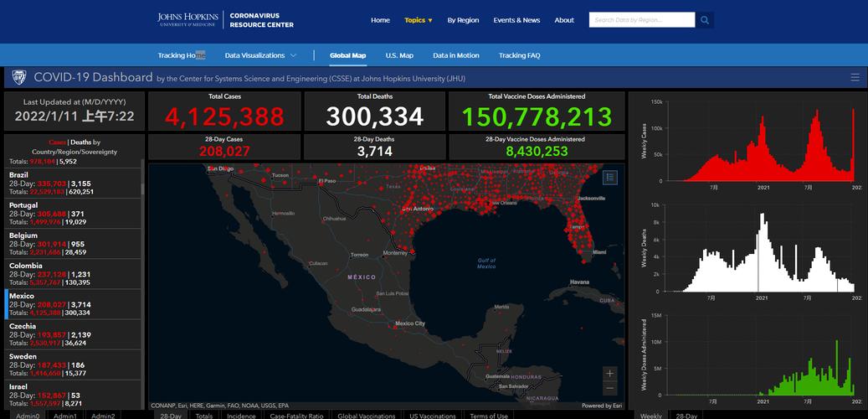
Task: Select the US Vaccinations tab
Action: 433,415
